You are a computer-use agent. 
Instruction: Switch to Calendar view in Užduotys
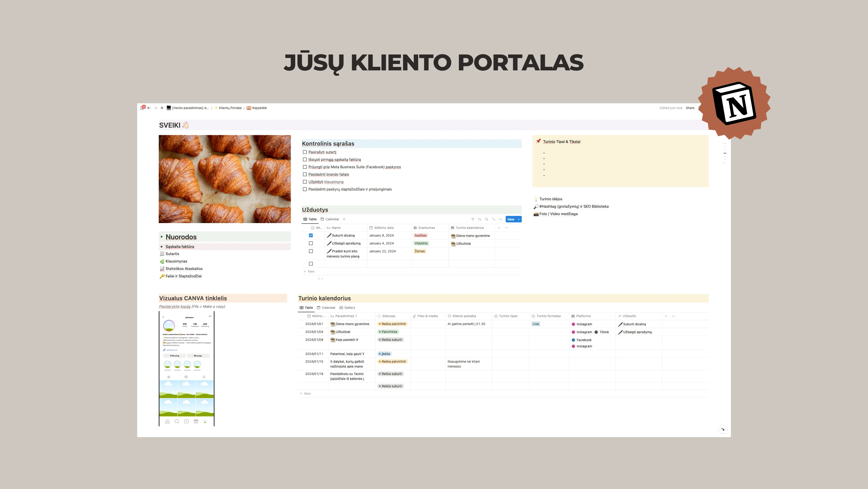coord(330,219)
